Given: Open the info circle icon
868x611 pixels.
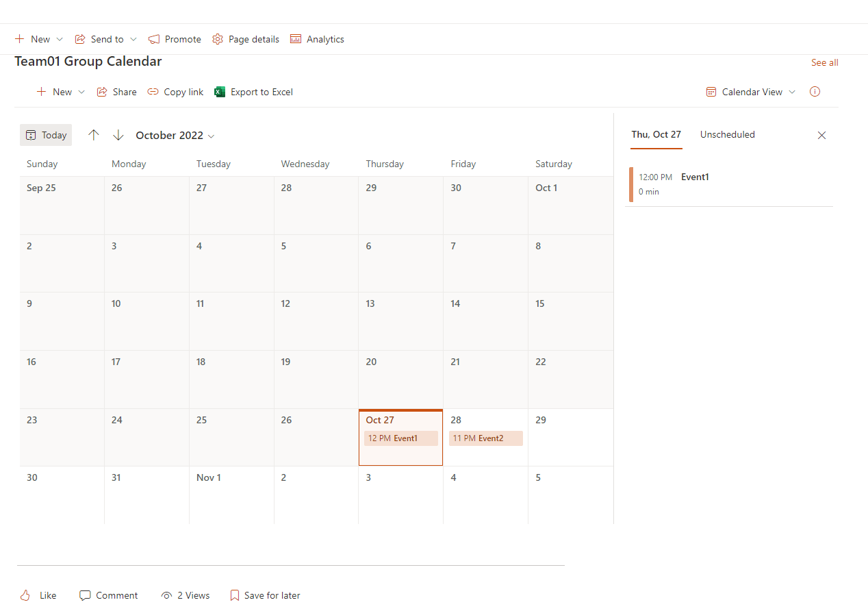Looking at the screenshot, I should tap(815, 92).
